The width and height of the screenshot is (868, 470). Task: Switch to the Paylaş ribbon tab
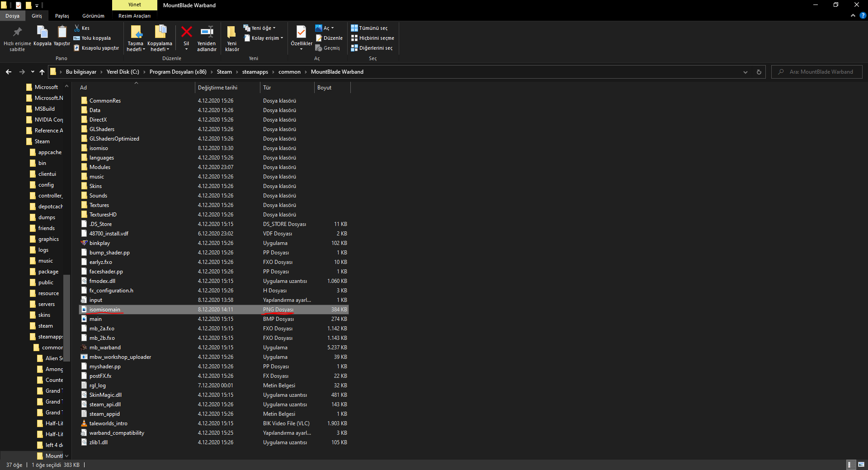point(62,16)
